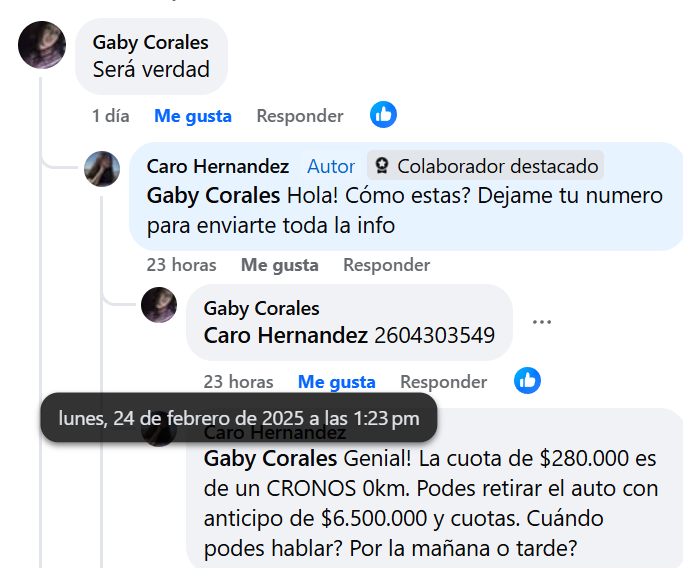Click 'Responder' under Caro Hernandez's first reply
The width and height of the screenshot is (683, 568).
pyautogui.click(x=387, y=265)
